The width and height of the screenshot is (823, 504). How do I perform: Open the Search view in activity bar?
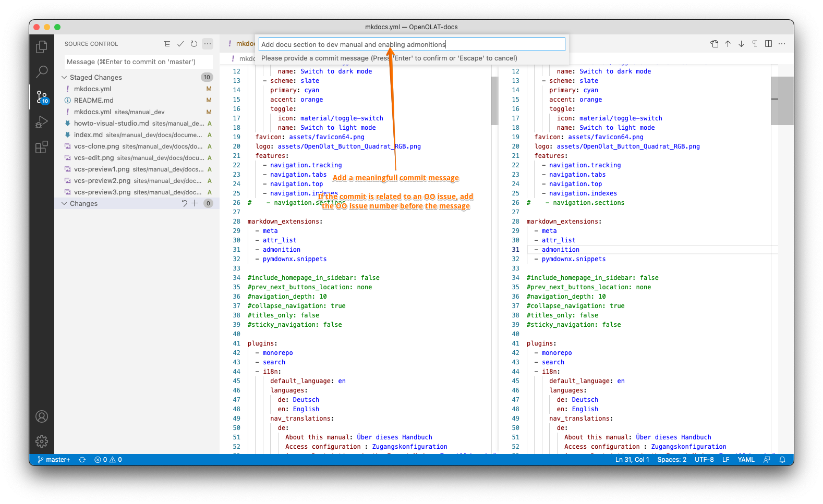[x=42, y=71]
